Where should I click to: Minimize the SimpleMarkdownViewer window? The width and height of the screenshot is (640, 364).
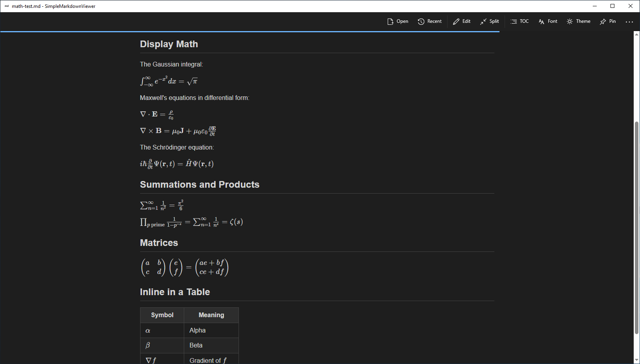pyautogui.click(x=595, y=6)
